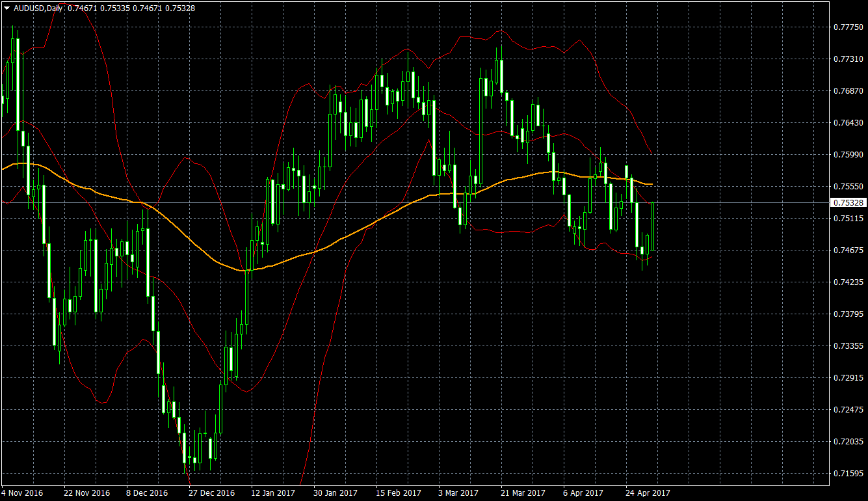Image resolution: width=868 pixels, height=501 pixels.
Task: Click the 0.71595 price axis label
Action: tap(848, 473)
